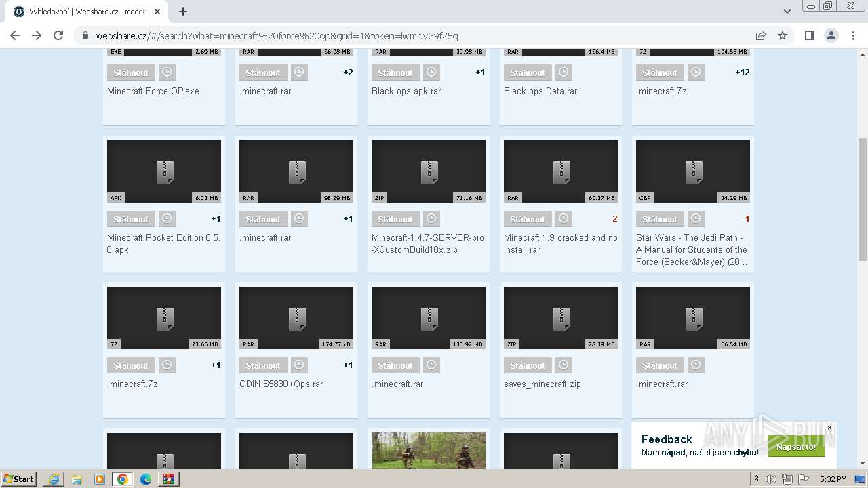Download Black ops Data.rar with Stáhnout
Image resolution: width=868 pixels, height=488 pixels.
[x=528, y=73]
